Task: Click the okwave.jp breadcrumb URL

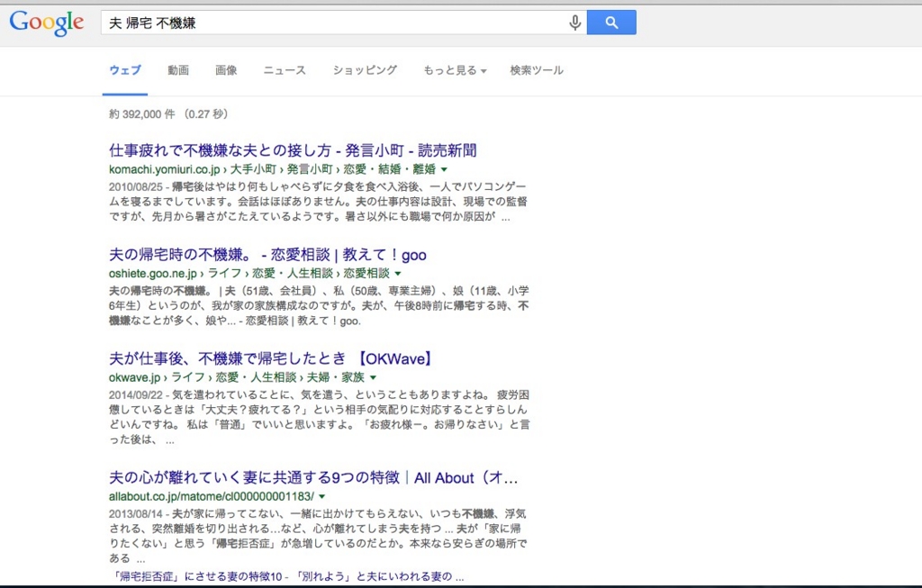Action: pos(237,377)
